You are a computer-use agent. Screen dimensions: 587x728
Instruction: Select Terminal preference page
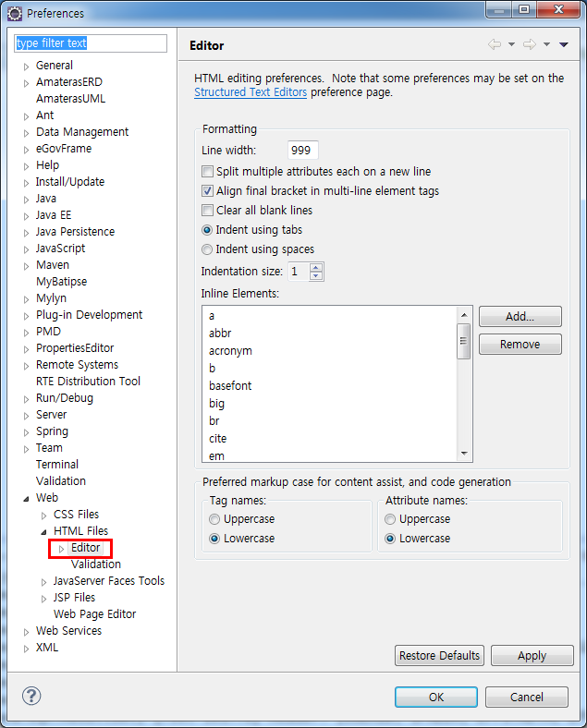57,465
